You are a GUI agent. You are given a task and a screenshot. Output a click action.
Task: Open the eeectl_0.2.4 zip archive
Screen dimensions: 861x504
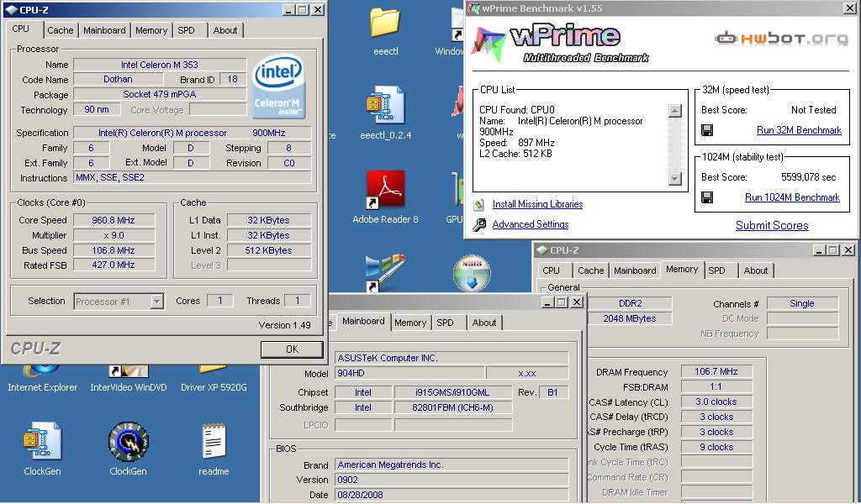tap(385, 105)
